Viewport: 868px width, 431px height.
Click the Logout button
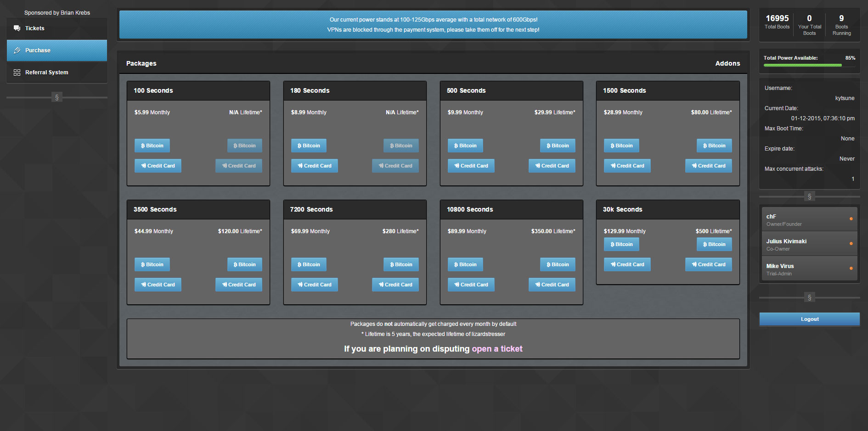tap(810, 319)
